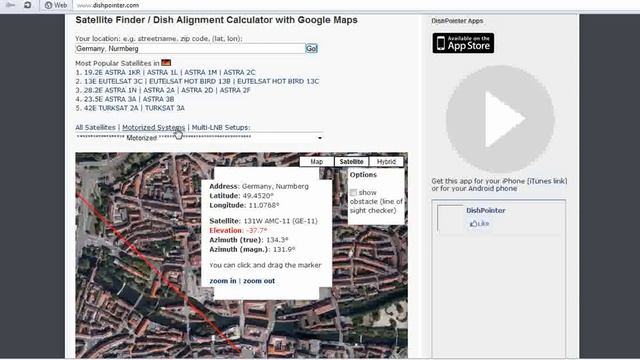Click the Web button in address bar
640x360 pixels.
point(56,5)
